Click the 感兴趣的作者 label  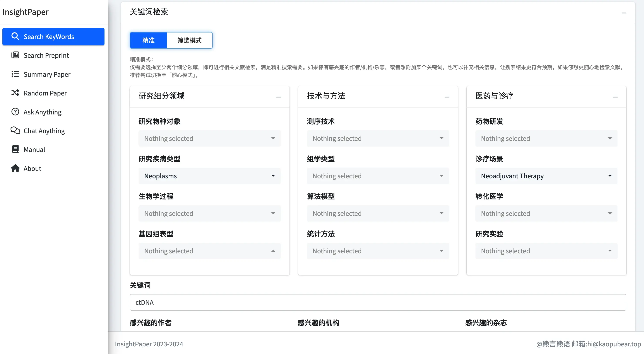point(151,323)
